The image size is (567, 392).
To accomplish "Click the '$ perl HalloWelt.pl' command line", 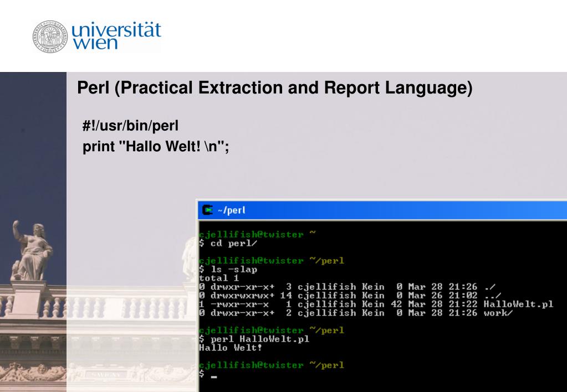I will coord(254,339).
